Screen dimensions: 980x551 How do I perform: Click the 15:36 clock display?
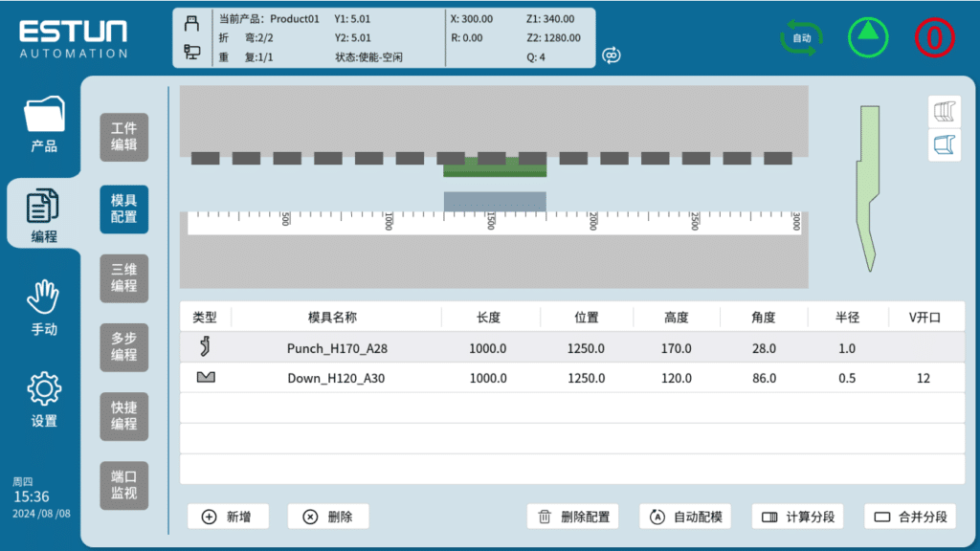(x=32, y=496)
